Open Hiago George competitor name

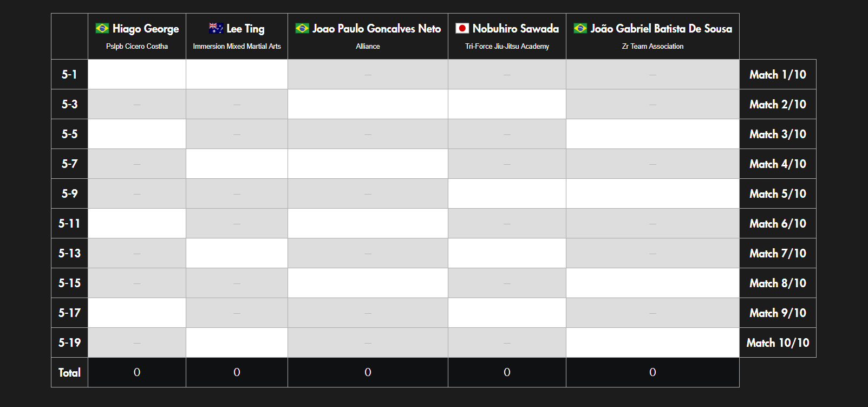(x=146, y=29)
